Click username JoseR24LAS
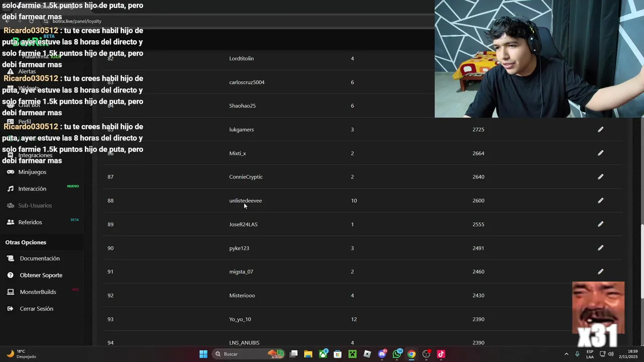 [x=244, y=224]
